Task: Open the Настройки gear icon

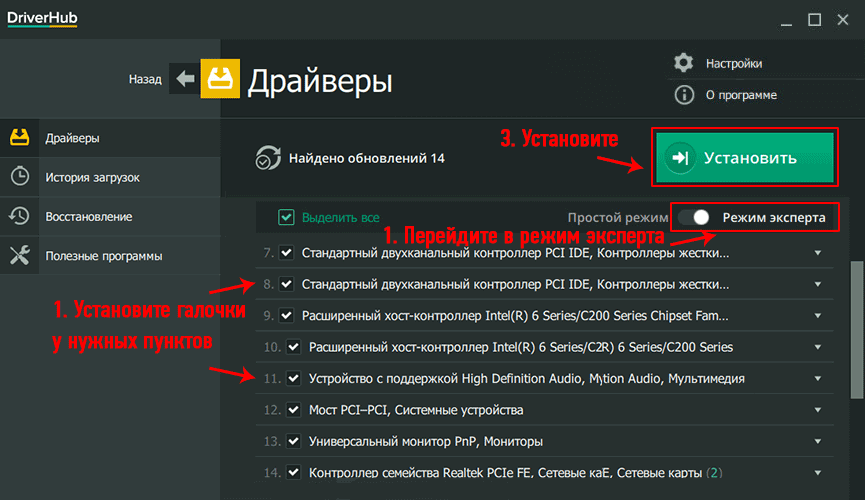Action: [x=684, y=63]
